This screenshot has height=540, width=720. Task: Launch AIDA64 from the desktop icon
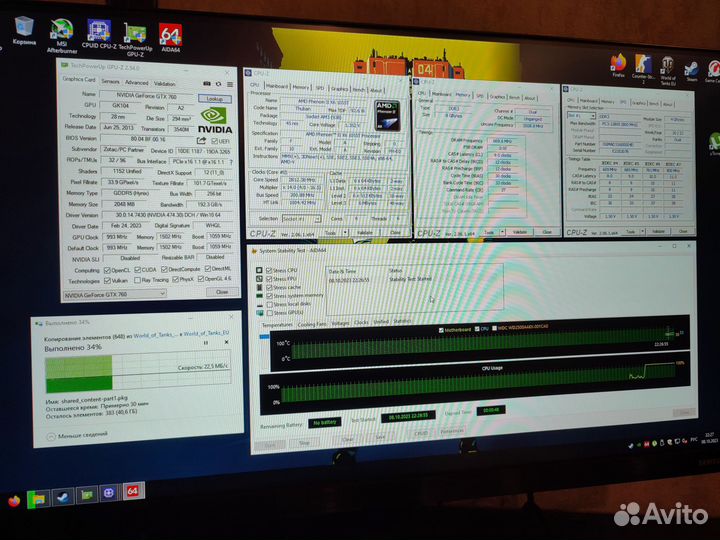click(x=170, y=38)
